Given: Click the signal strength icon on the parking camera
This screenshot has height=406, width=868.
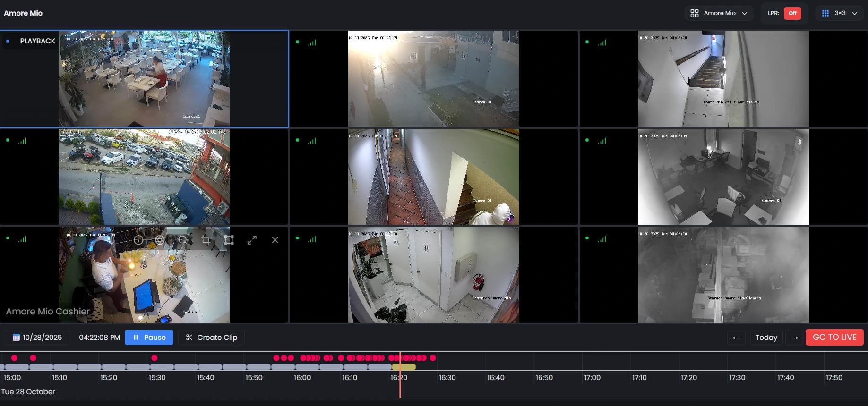Looking at the screenshot, I should tap(22, 141).
